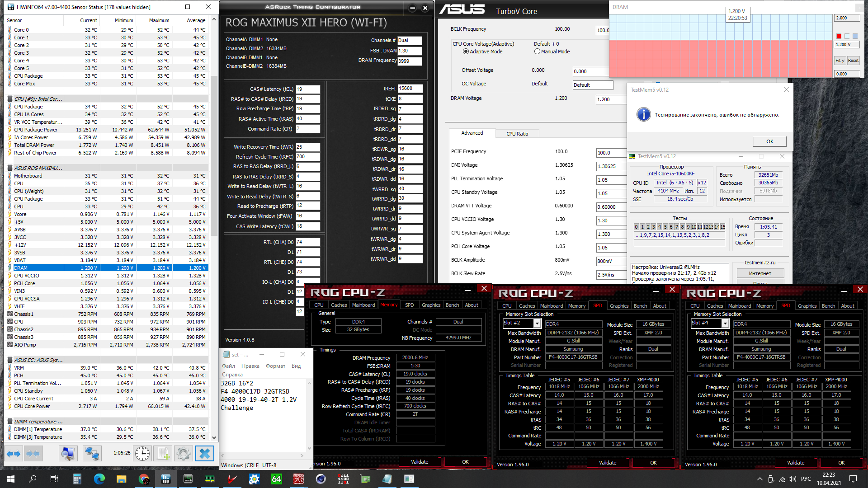
Task: Select Manual Mode radio button
Action: point(537,52)
